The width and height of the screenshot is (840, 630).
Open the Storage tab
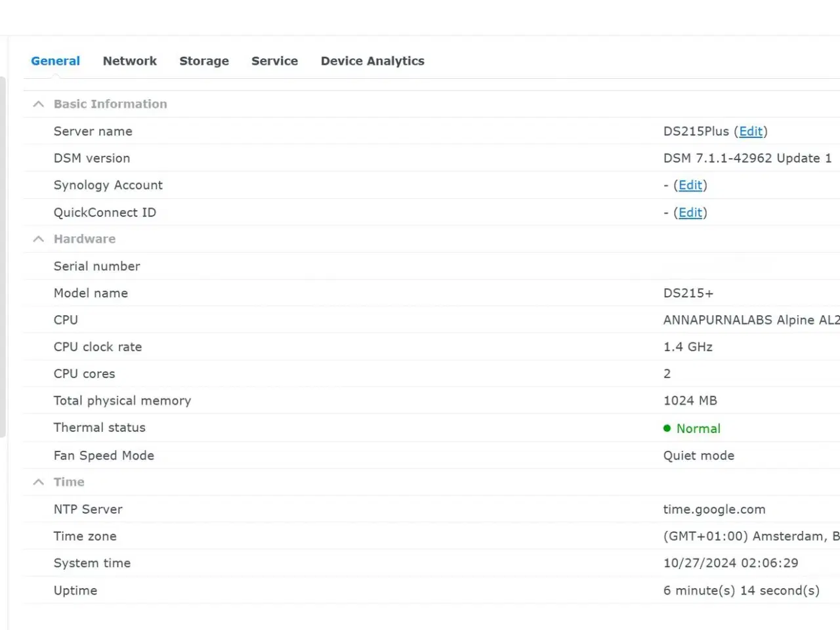(204, 61)
